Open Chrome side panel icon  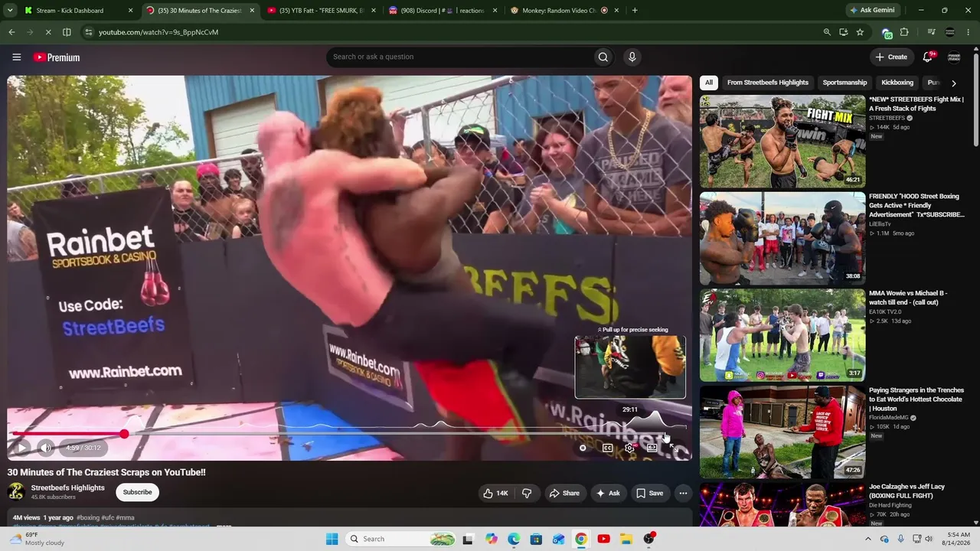point(67,32)
